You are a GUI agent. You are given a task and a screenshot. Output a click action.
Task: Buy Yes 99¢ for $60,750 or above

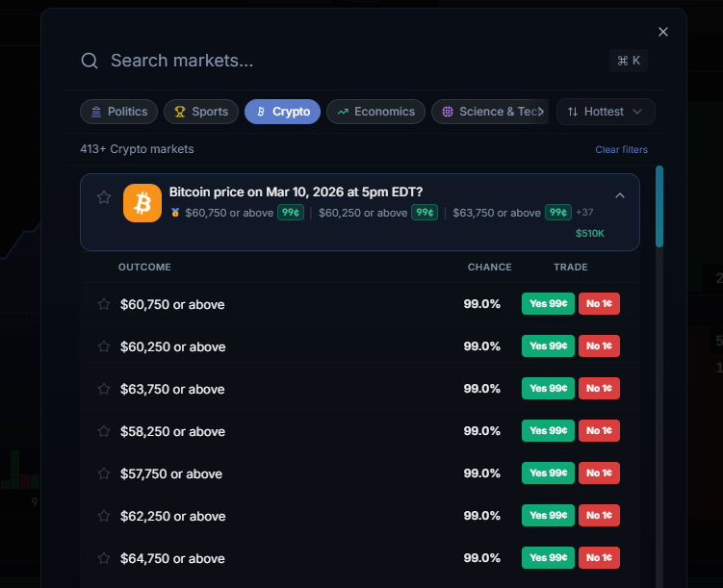point(548,304)
